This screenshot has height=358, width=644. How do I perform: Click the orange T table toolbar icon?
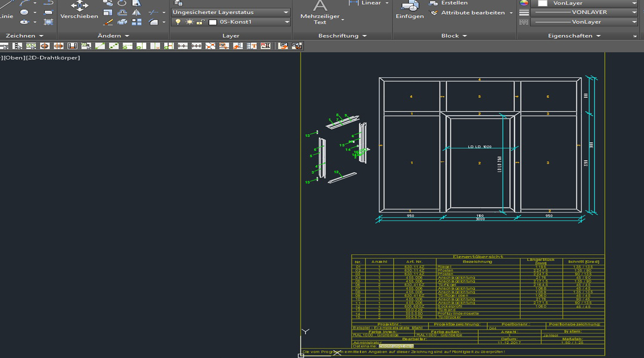coord(252,46)
